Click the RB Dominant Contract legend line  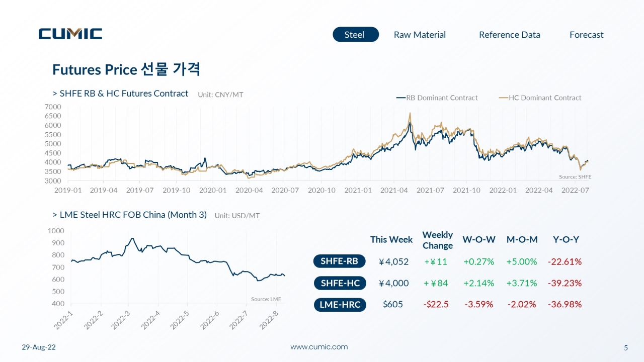(437, 98)
